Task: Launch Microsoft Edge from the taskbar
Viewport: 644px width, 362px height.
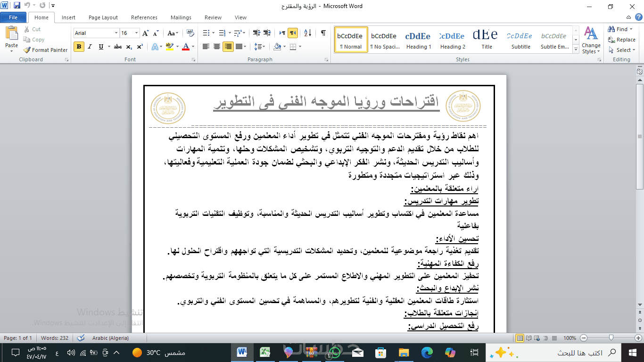Action: [x=427, y=352]
